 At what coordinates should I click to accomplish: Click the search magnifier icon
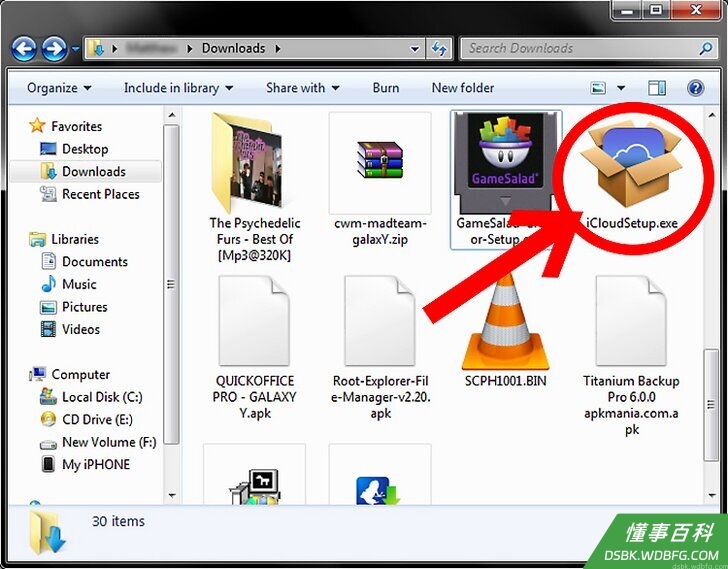pyautogui.click(x=706, y=48)
